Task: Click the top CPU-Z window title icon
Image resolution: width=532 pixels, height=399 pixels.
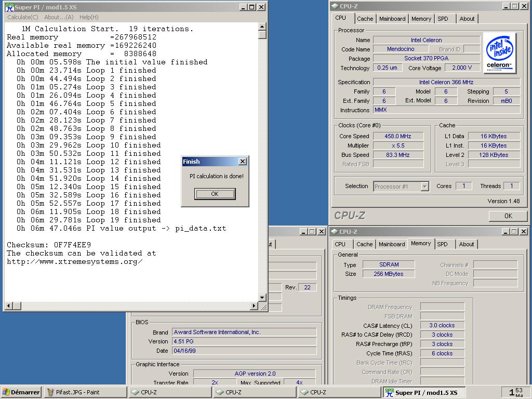Action: tap(335, 6)
